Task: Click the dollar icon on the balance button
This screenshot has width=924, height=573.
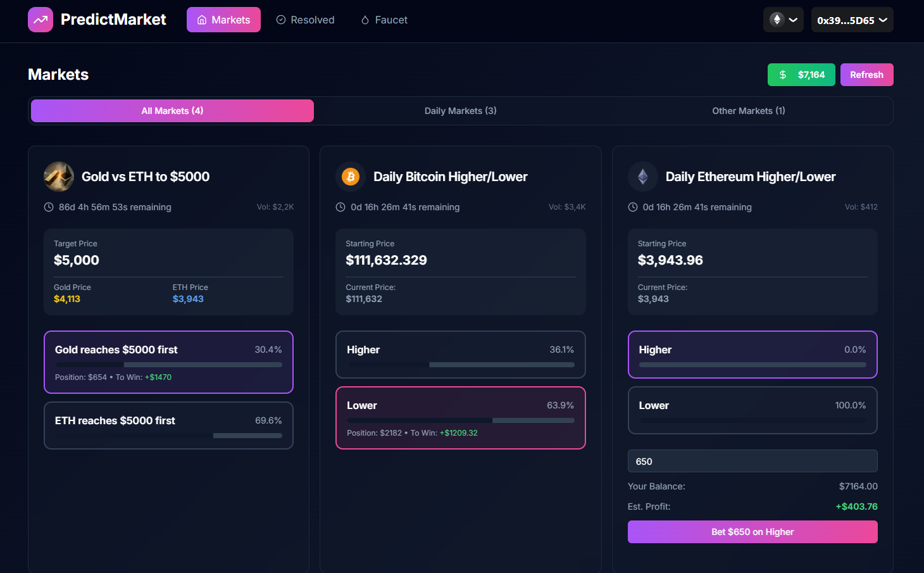Action: pyautogui.click(x=782, y=74)
